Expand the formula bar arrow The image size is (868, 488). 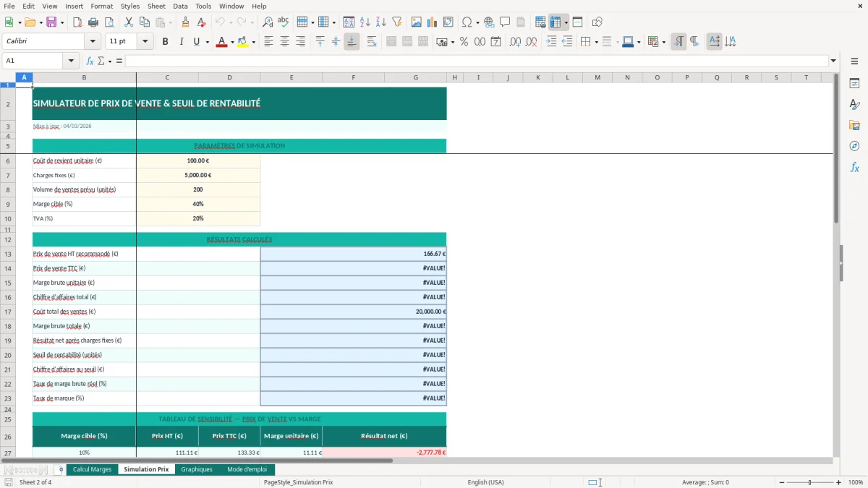pyautogui.click(x=833, y=61)
